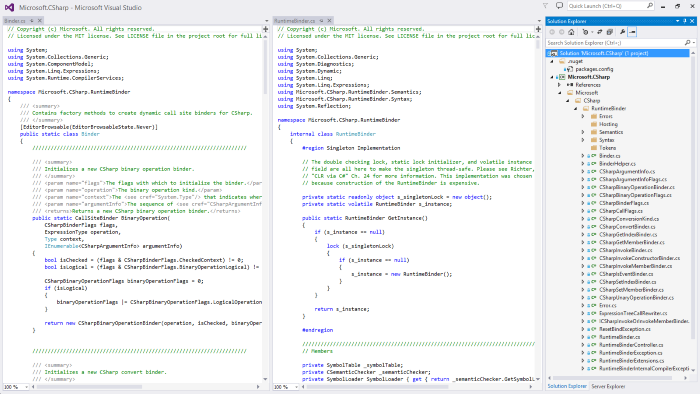Expand the Semantics folder
Image resolution: width=700 pixels, height=394 pixels.
[x=583, y=132]
